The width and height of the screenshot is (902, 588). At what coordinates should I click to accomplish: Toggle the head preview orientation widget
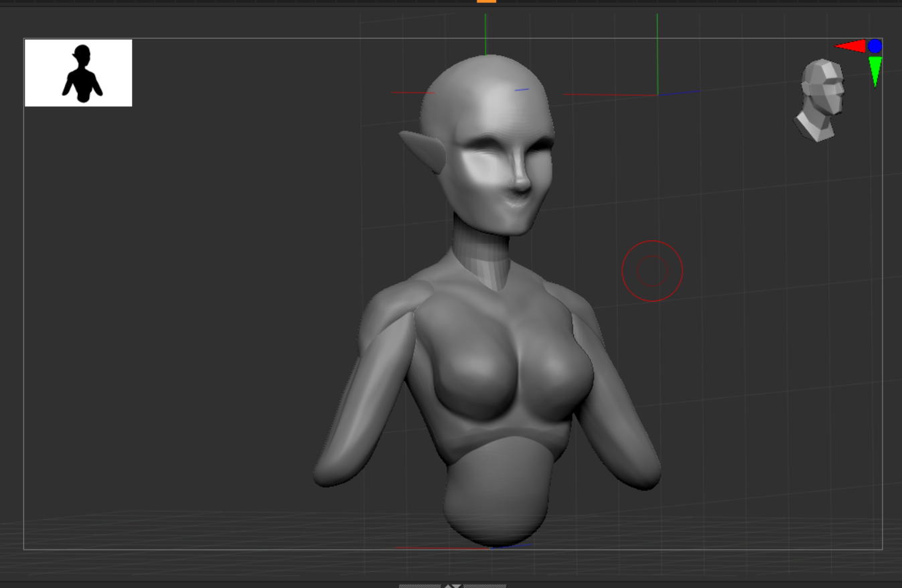tap(818, 97)
